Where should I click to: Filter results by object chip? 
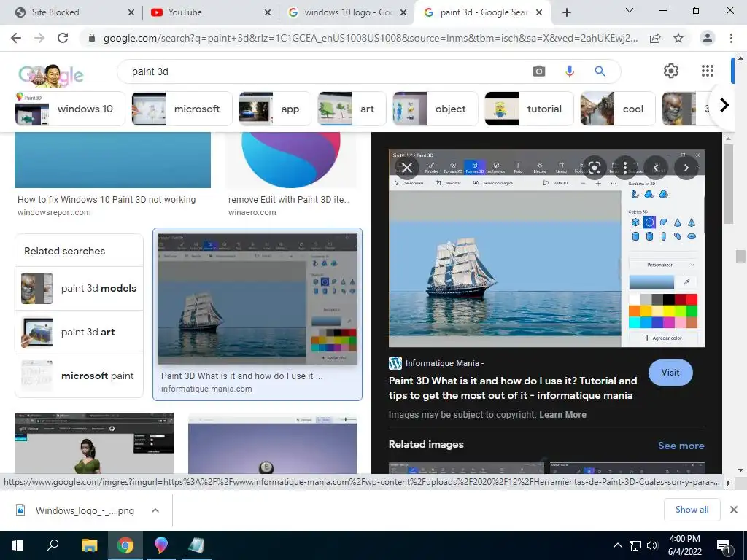[x=435, y=109]
